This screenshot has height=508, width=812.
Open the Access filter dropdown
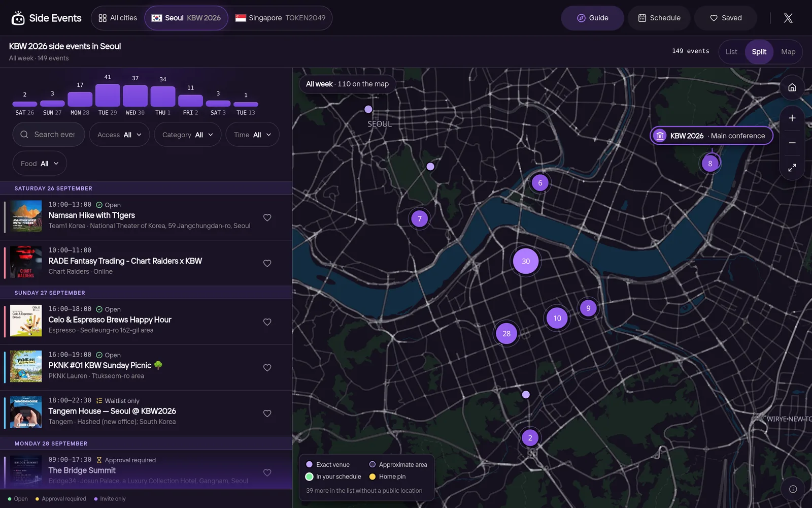120,135
